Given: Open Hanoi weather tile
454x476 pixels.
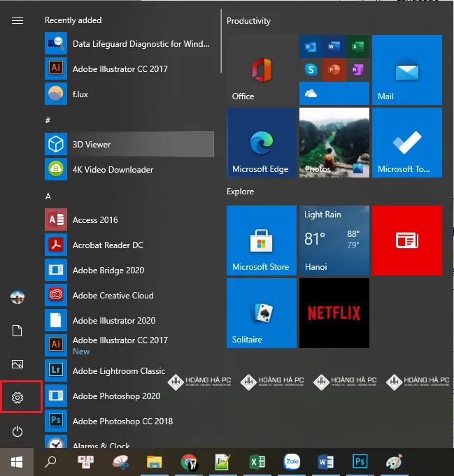Looking at the screenshot, I should (334, 240).
